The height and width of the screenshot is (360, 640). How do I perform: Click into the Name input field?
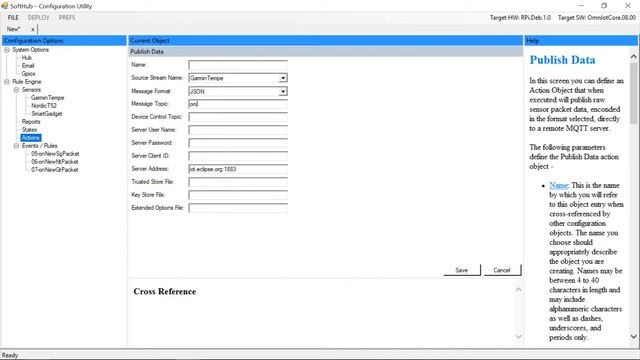pos(238,65)
